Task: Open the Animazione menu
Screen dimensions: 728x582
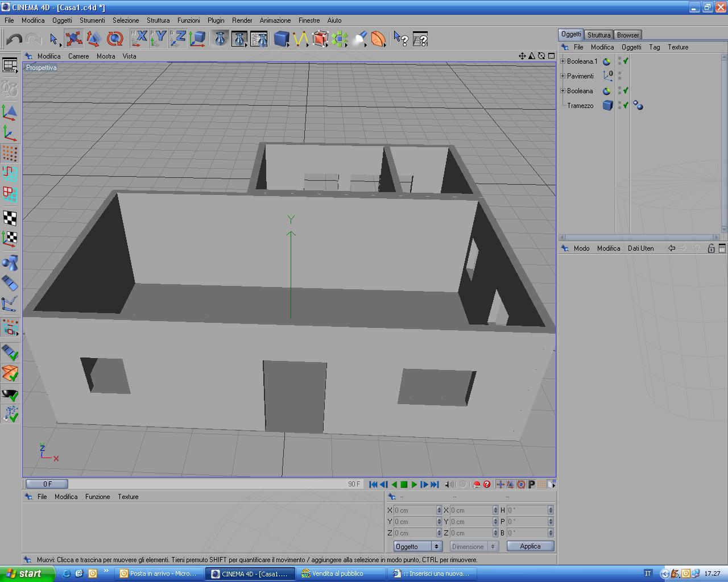Action: point(275,20)
